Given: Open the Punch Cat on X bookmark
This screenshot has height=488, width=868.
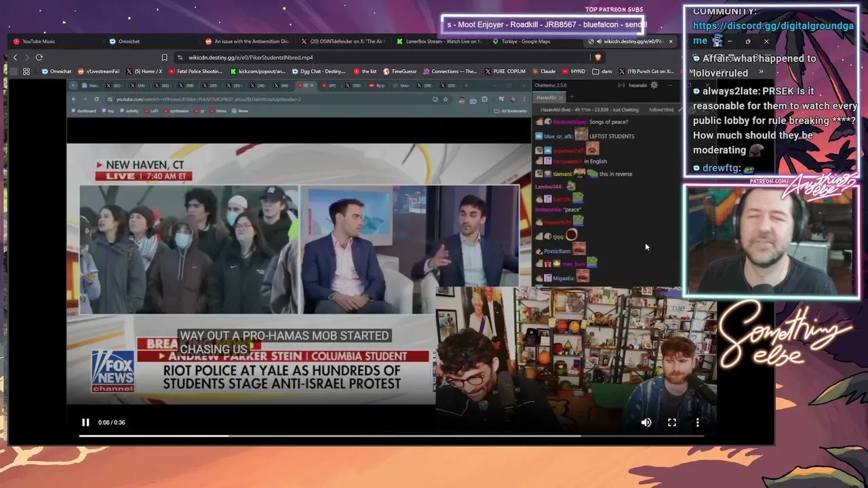Looking at the screenshot, I should tap(646, 71).
